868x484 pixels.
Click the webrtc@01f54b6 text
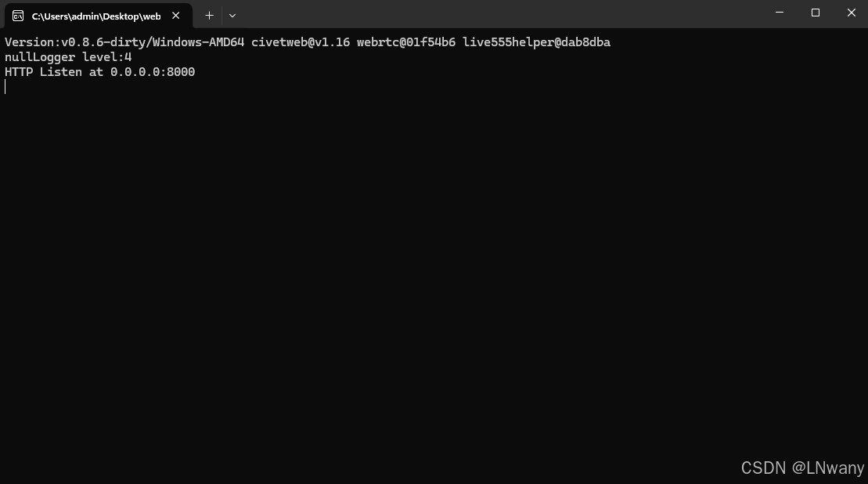point(406,42)
